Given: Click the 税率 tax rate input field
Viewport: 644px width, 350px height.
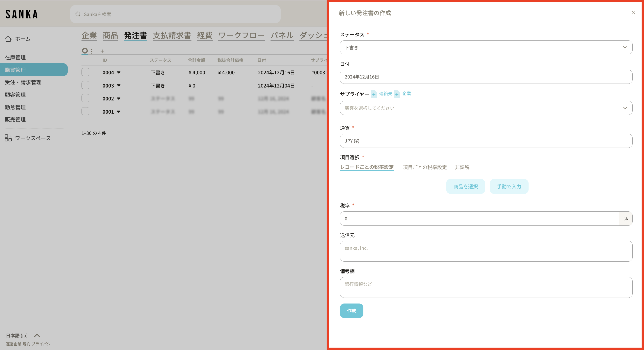Looking at the screenshot, I should click(x=479, y=219).
